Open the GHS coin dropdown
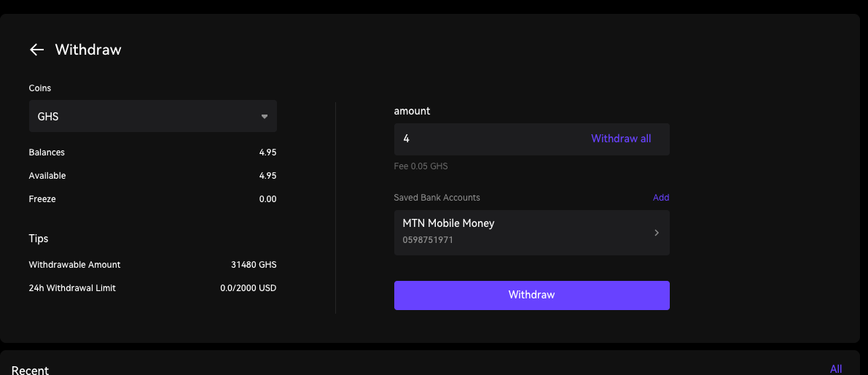This screenshot has height=375, width=868. pos(152,116)
